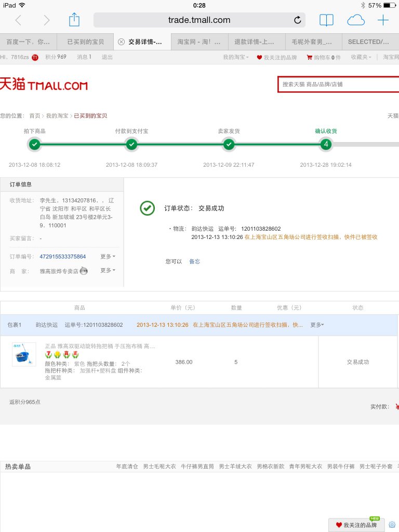Click the 旺旺 chat icon beside 雅高旅烨专卖店
Viewport: 399px width, 532px height.
point(84,271)
